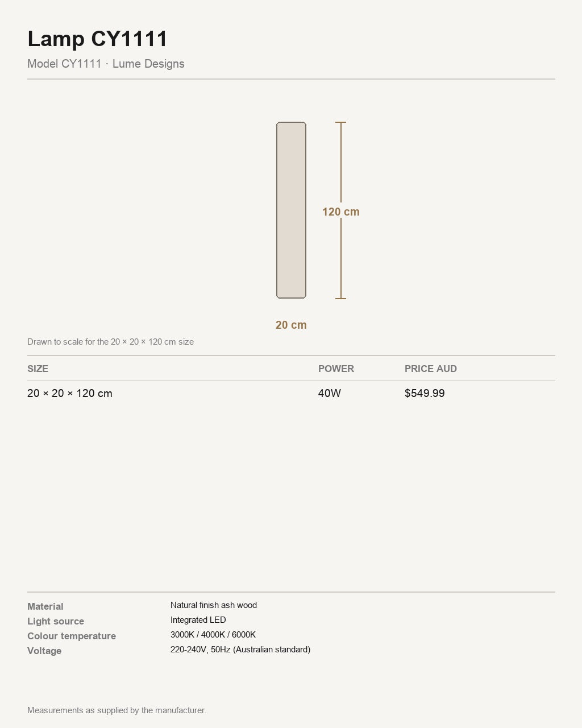This screenshot has height=728, width=582.
Task: Click the 20 cm width label
Action: tap(291, 325)
